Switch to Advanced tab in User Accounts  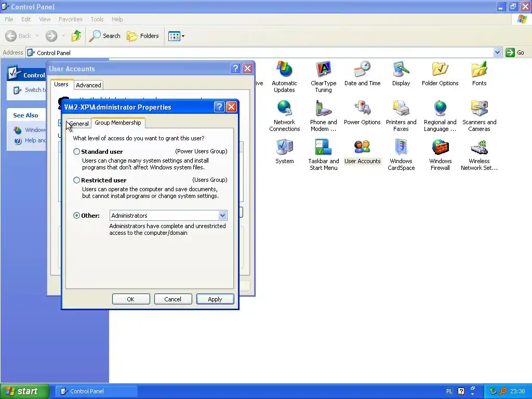pos(88,85)
